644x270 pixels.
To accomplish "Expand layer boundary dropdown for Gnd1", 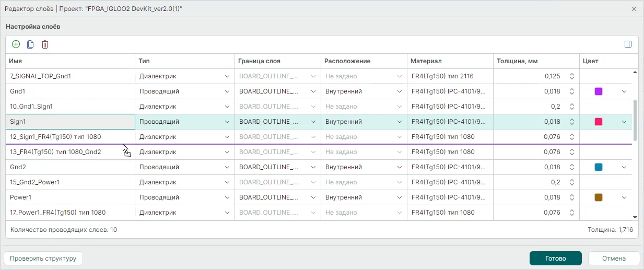I will coord(313,91).
